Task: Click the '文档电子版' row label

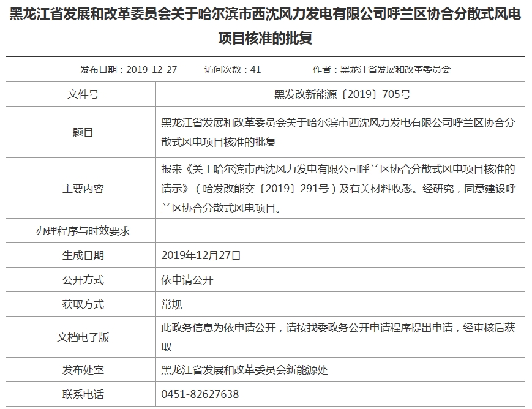Action: pyautogui.click(x=83, y=337)
